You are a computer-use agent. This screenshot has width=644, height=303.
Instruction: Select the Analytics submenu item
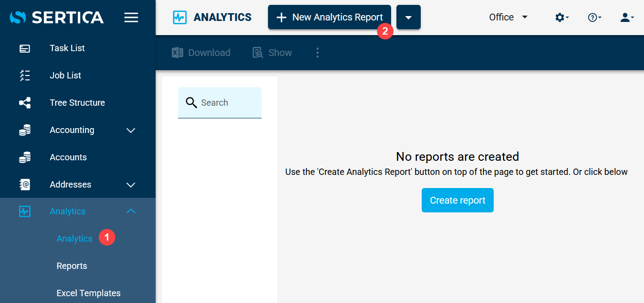tap(74, 239)
